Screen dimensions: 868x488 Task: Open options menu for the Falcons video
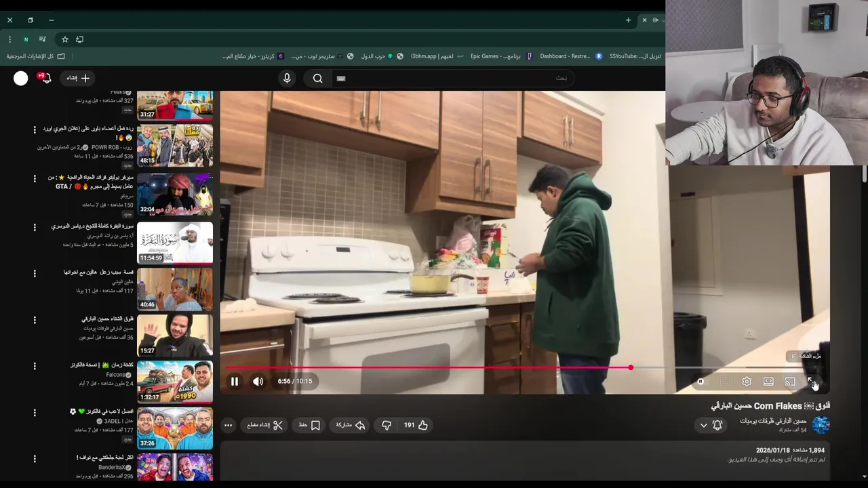tap(35, 366)
